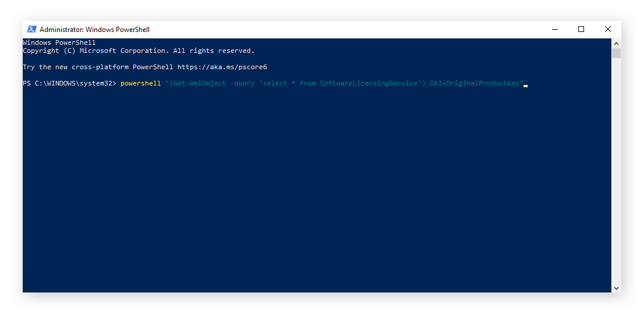The image size is (644, 314).
Task: Minimize the PowerShell window
Action: 554,29
